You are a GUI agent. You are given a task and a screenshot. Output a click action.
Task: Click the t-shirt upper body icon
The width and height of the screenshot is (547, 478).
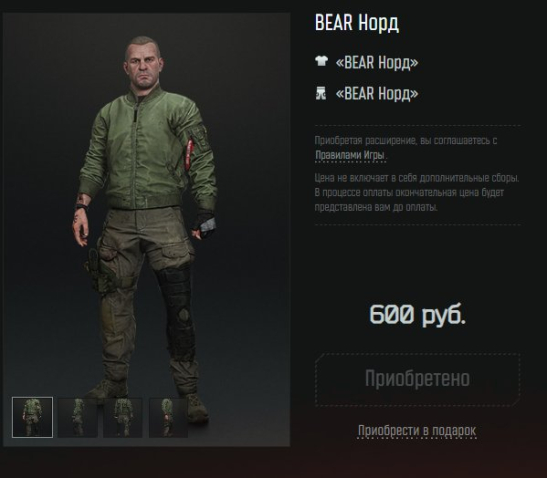click(321, 61)
